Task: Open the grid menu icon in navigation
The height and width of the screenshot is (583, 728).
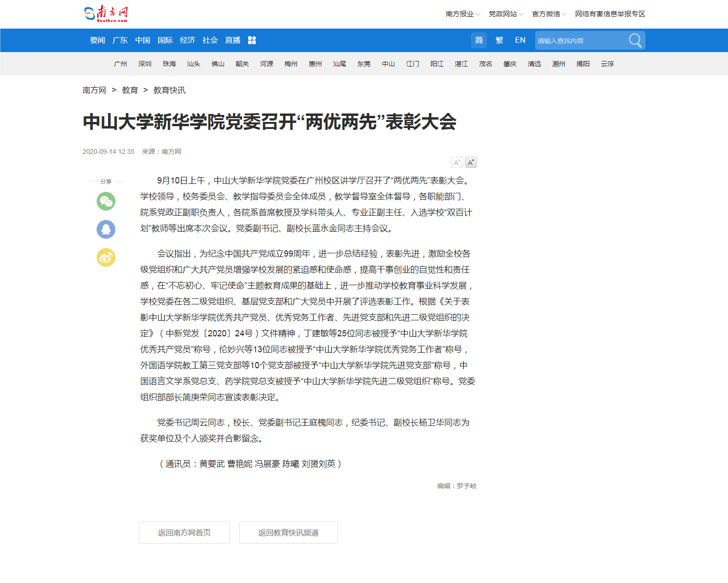Action: [x=252, y=40]
